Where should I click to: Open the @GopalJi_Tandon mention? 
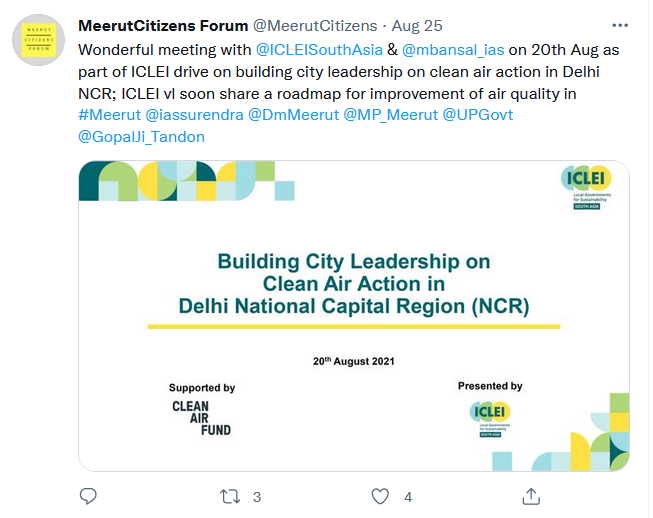click(x=142, y=137)
